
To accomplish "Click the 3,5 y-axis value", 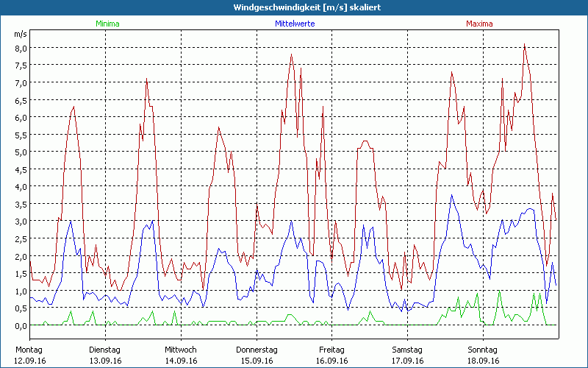I will (21, 204).
